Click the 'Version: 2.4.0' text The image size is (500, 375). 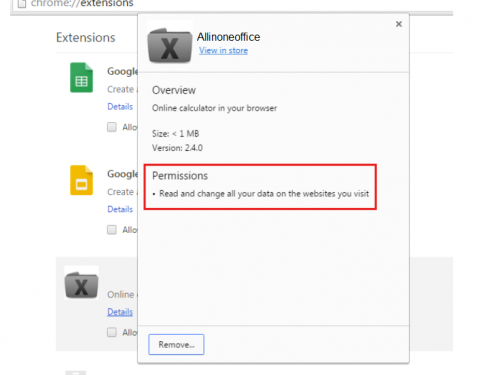tap(177, 148)
